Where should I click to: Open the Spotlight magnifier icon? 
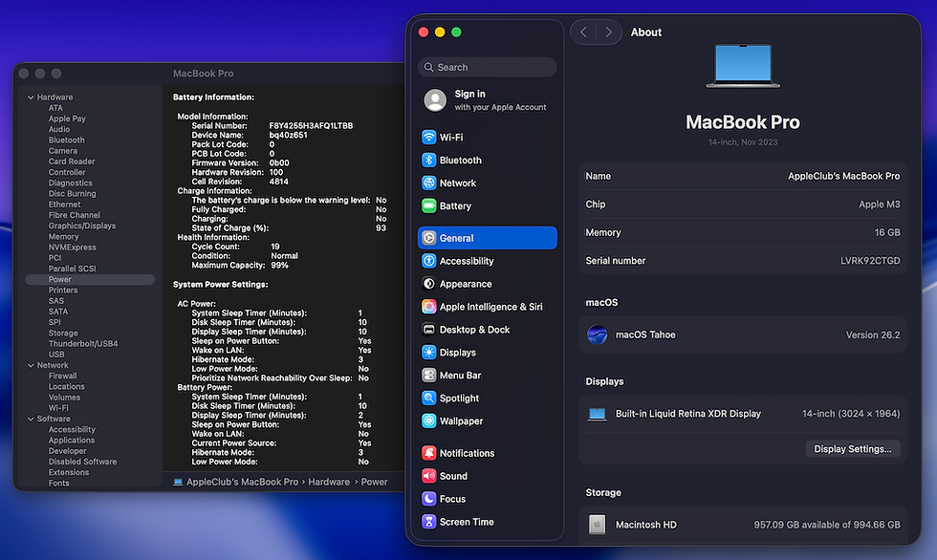[x=428, y=398]
